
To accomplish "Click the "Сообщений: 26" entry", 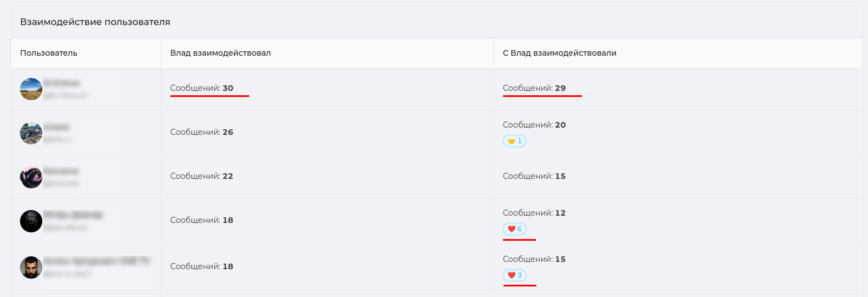I will 202,132.
